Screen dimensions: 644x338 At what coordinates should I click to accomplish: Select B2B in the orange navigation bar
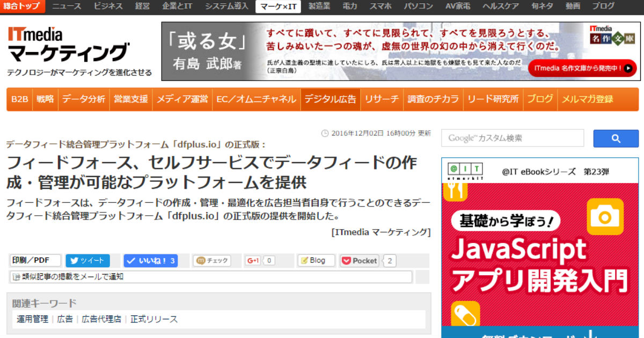20,99
